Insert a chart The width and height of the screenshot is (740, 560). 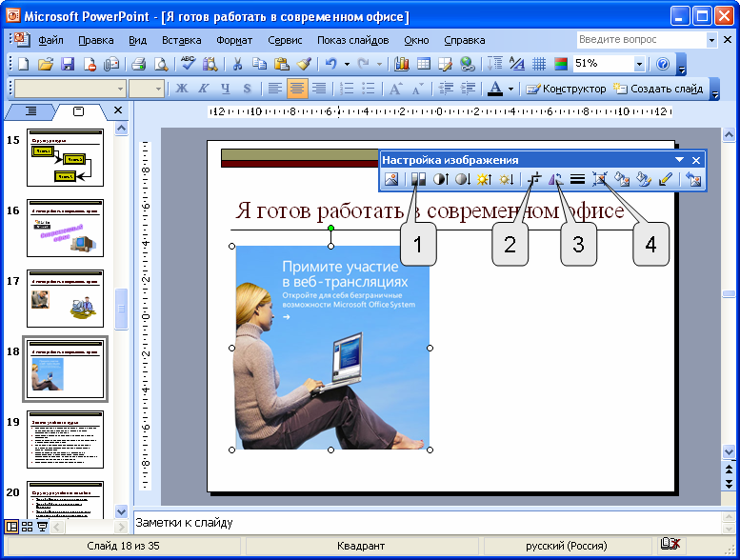[x=402, y=64]
